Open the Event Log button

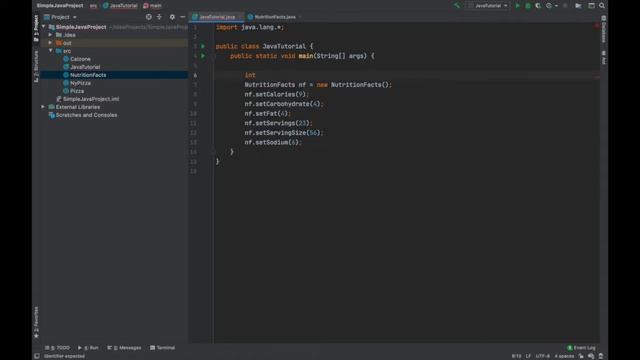pyautogui.click(x=581, y=348)
